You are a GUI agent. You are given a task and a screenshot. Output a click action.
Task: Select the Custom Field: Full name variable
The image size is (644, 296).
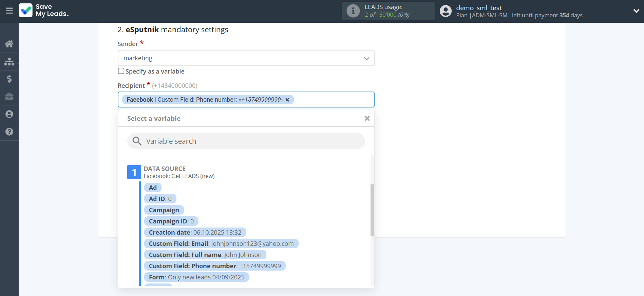(205, 255)
